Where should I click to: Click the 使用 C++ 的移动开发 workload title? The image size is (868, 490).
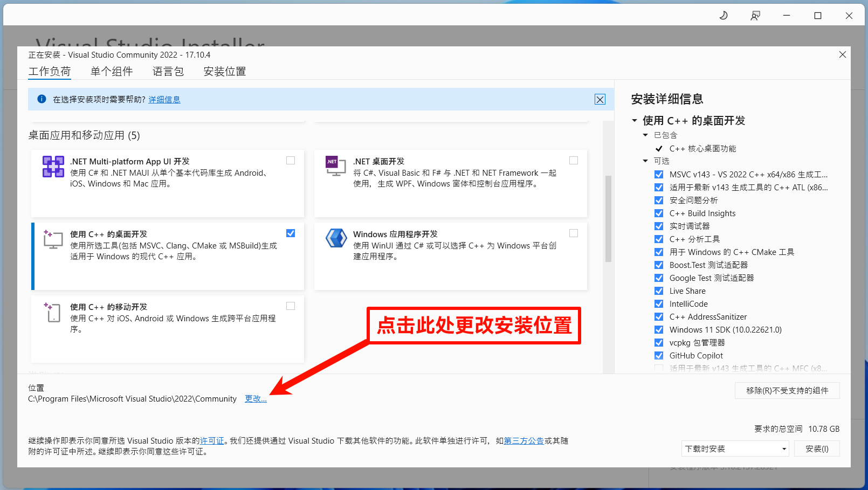108,307
